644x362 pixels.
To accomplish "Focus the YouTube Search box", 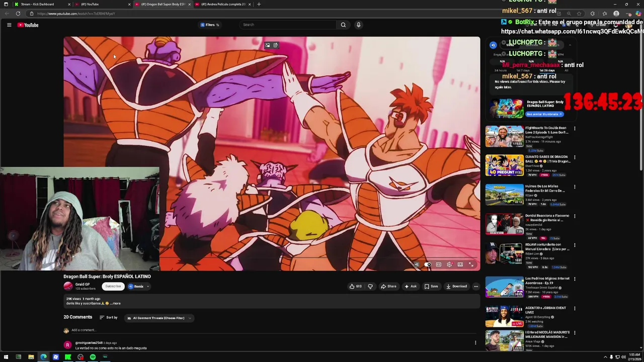I will tap(288, 25).
